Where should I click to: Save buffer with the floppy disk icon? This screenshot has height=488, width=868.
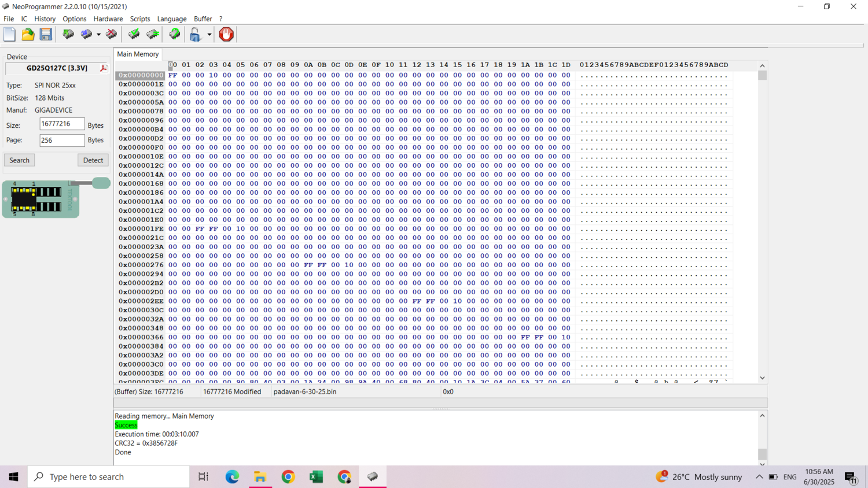(x=46, y=35)
